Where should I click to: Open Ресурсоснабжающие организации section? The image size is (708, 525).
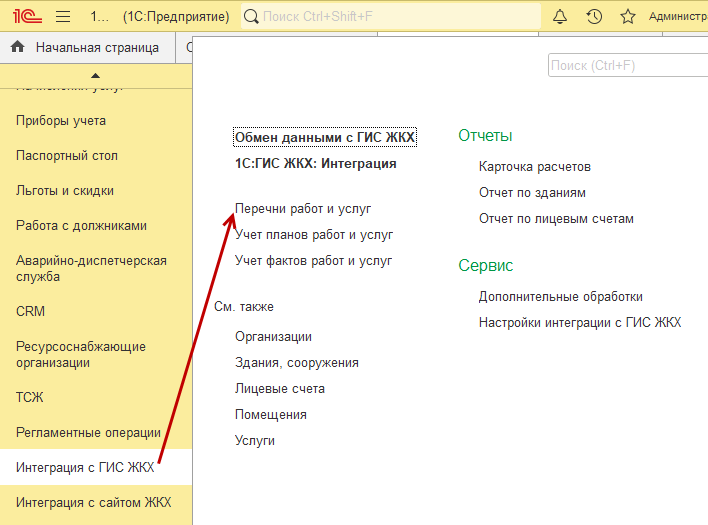pyautogui.click(x=81, y=354)
